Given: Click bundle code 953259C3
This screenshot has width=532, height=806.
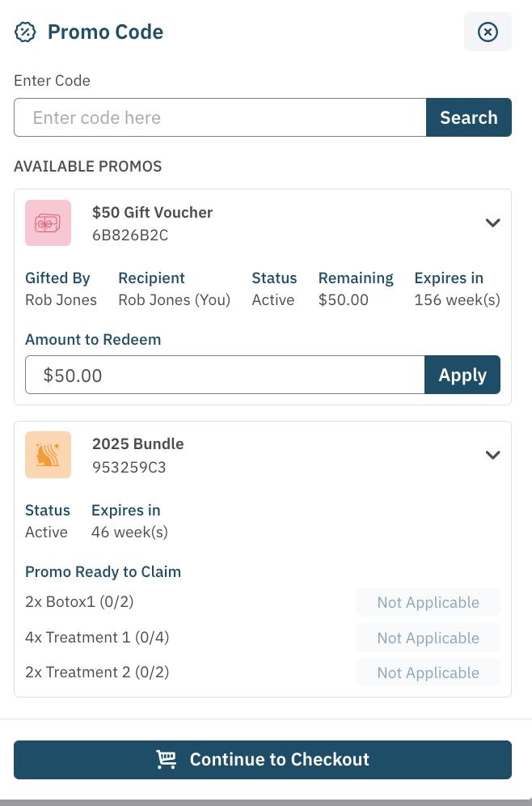Looking at the screenshot, I should [x=129, y=467].
